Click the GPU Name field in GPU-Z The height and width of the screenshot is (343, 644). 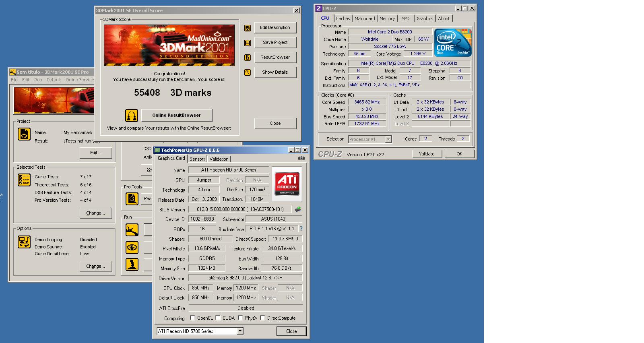click(x=229, y=170)
